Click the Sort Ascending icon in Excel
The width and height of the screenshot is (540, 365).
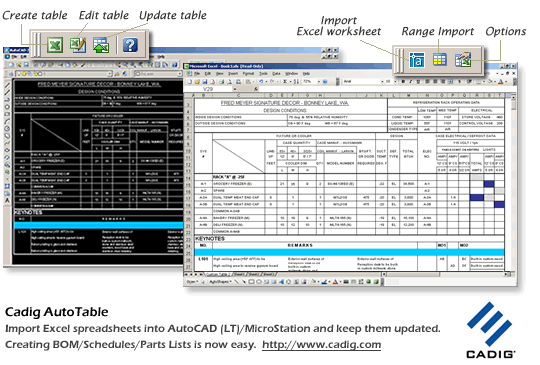click(x=296, y=82)
